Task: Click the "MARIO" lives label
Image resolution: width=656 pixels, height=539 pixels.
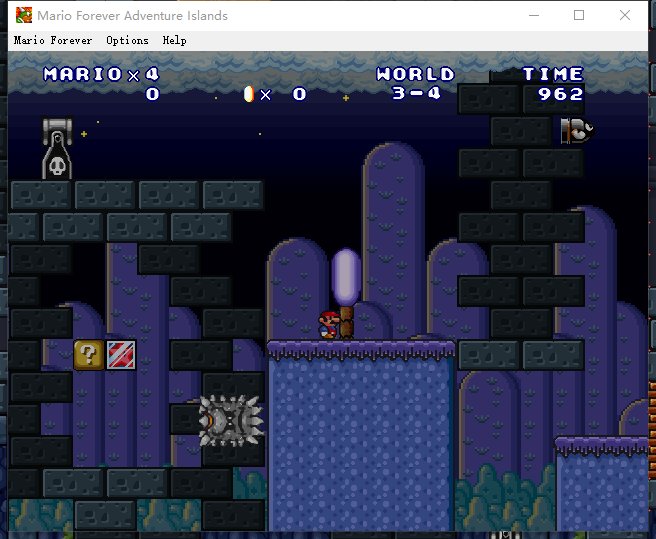Action: [x=83, y=74]
